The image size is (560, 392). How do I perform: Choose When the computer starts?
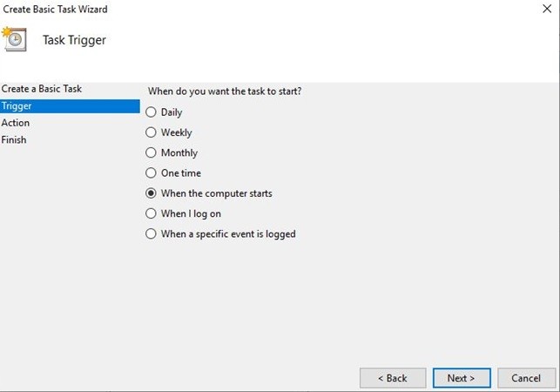[x=152, y=193]
